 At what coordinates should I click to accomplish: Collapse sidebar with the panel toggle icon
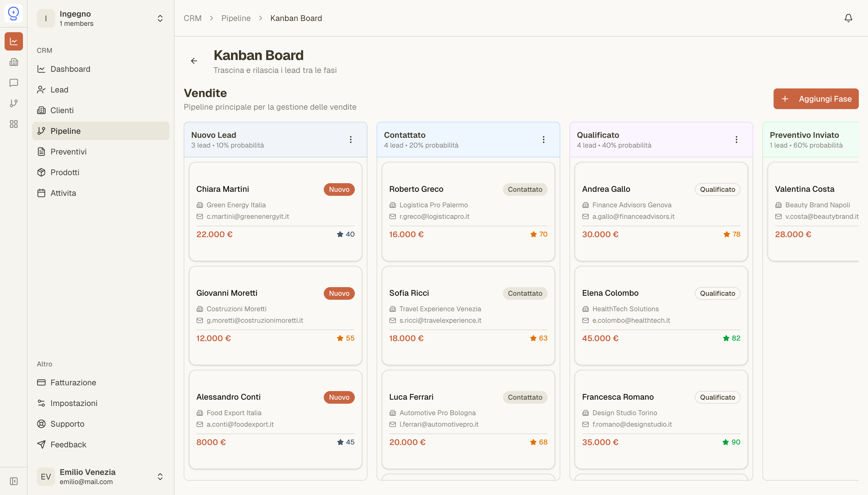click(13, 481)
